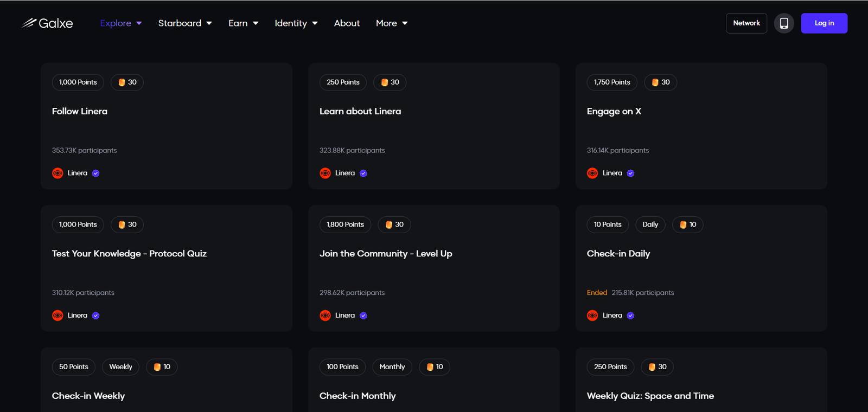Click verified badge on Protocol Quiz card

96,316
